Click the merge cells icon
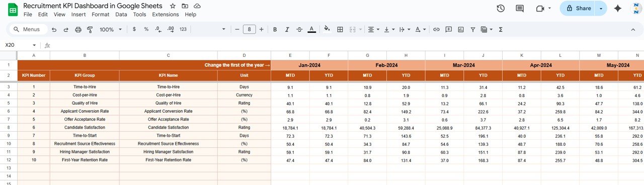The image size is (644, 185). pyautogui.click(x=353, y=30)
